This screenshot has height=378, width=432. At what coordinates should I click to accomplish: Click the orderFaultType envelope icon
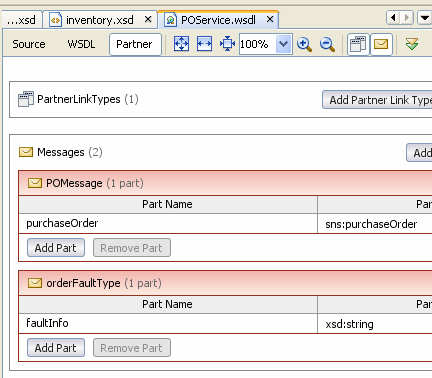(35, 283)
